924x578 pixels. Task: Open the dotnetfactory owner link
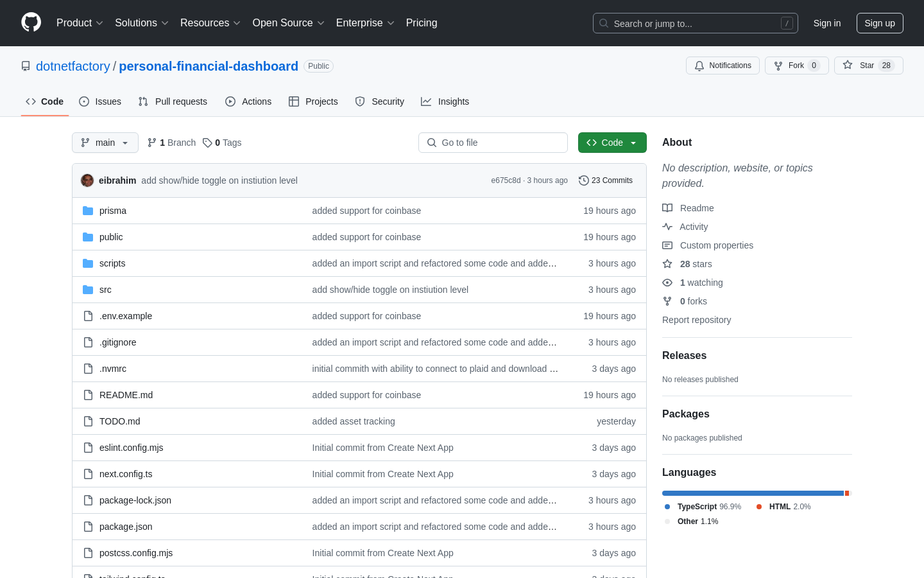73,66
